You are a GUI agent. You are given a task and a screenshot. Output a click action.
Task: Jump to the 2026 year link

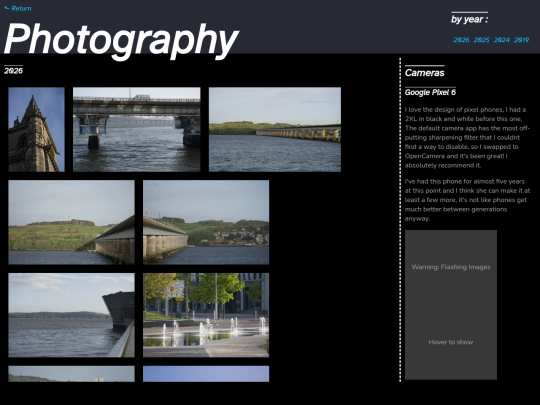(461, 40)
